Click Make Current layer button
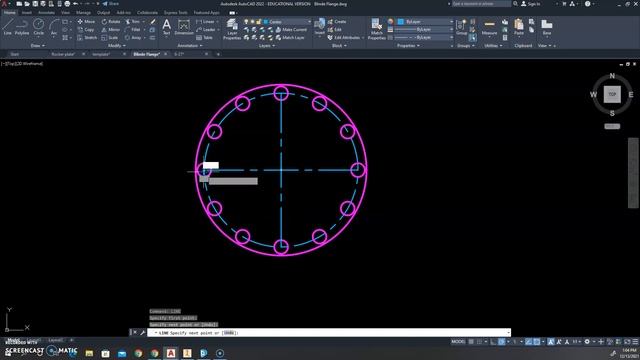This screenshot has width=640, height=360. pyautogui.click(x=291, y=29)
